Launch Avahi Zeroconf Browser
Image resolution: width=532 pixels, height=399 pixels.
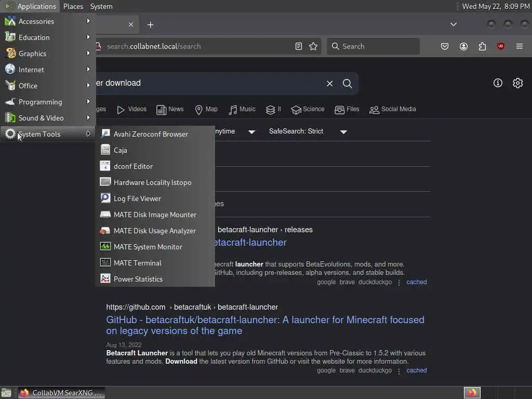click(155, 134)
